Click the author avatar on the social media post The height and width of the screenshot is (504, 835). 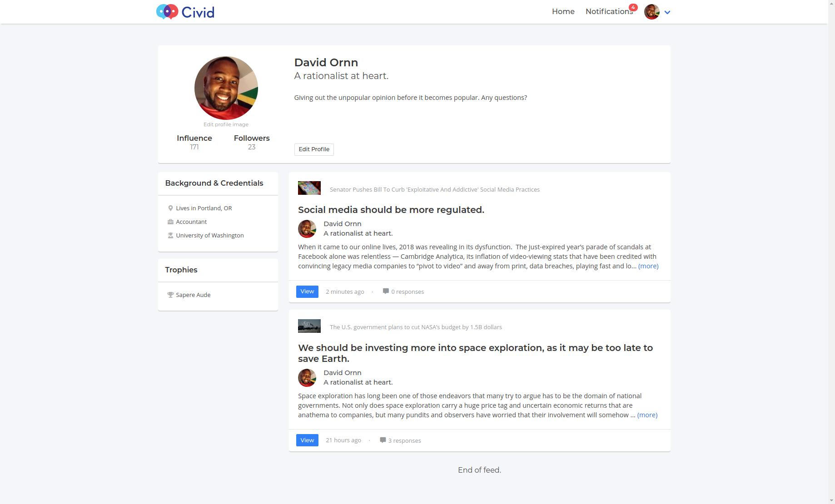point(307,229)
